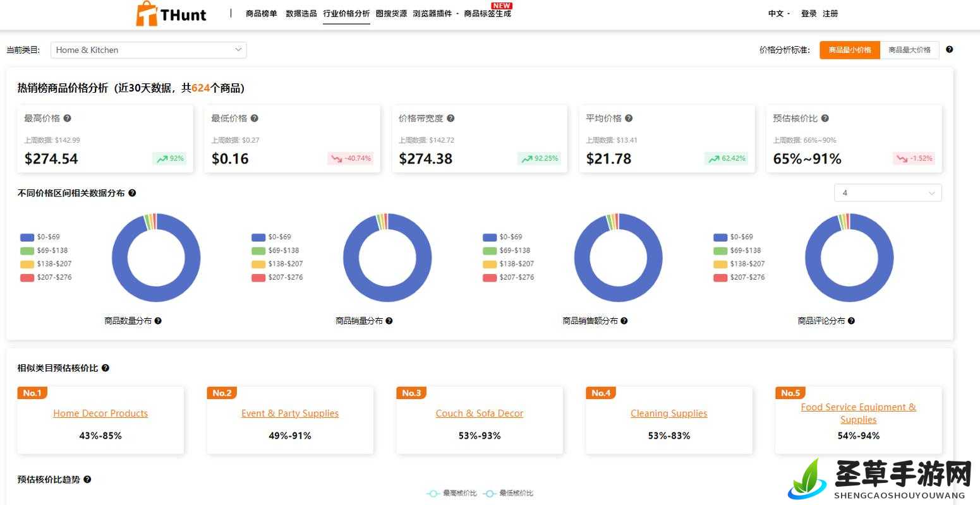
Task: Click the $0.16 lowest price value
Action: (x=230, y=159)
